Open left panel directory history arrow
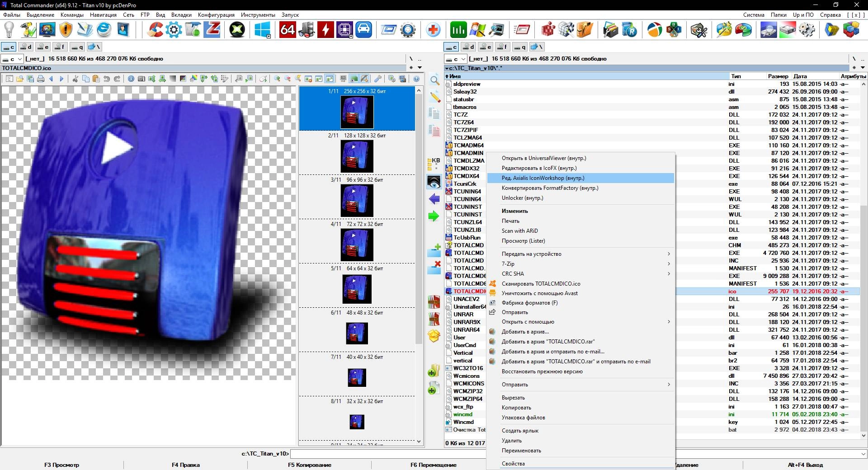The height and width of the screenshot is (470, 868). pos(420,68)
